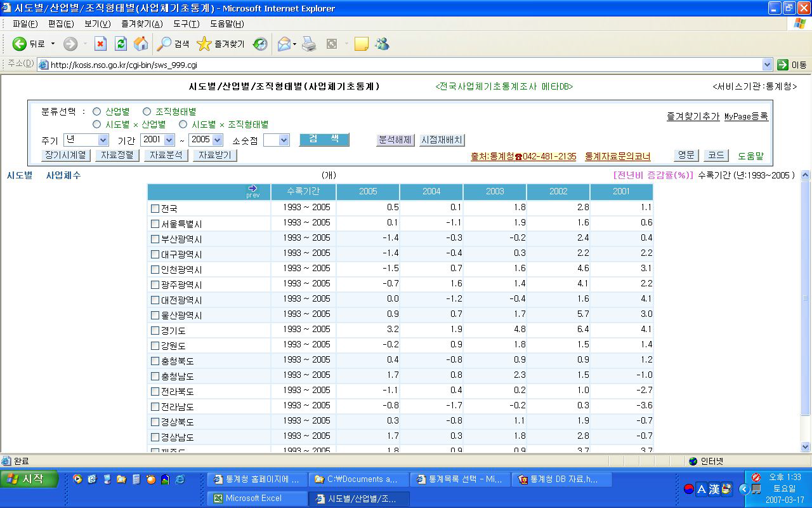Select the 시도별 × 산업별 radio button

[x=97, y=124]
